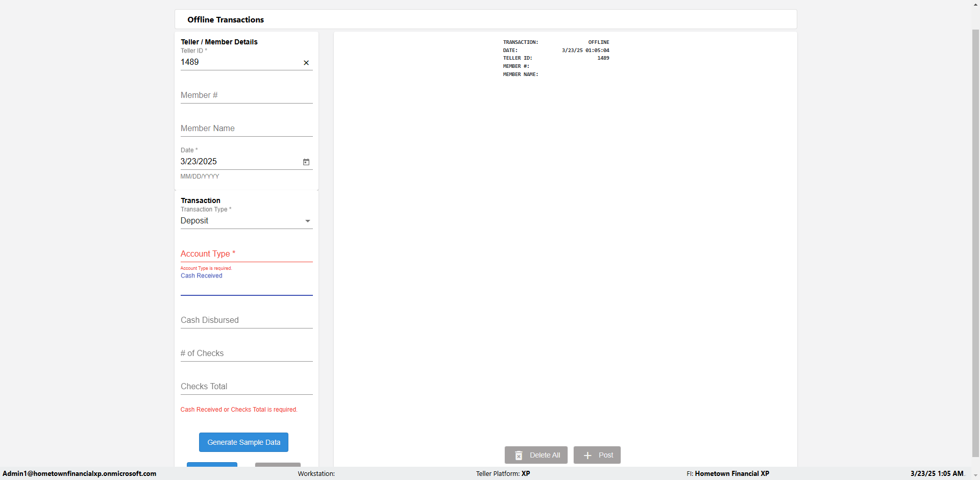Click the receipt MEMBER #: line
The height and width of the screenshot is (480, 980).
(516, 66)
